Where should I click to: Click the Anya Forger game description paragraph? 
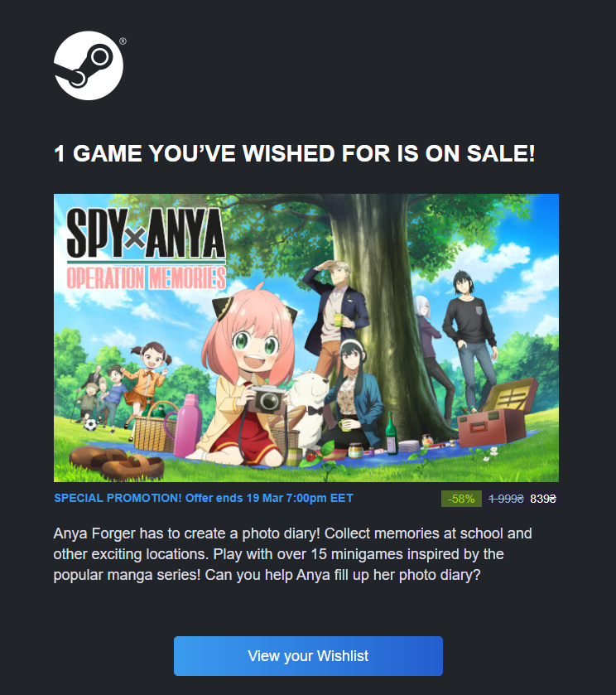292,554
